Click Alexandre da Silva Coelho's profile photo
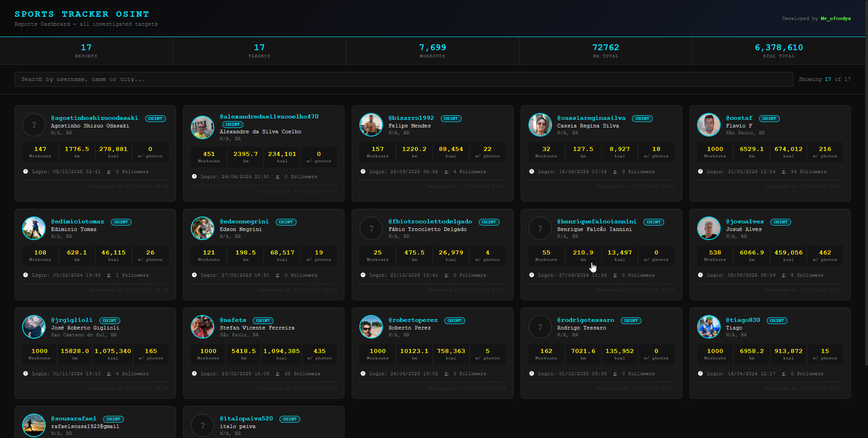The width and height of the screenshot is (868, 438). (203, 127)
